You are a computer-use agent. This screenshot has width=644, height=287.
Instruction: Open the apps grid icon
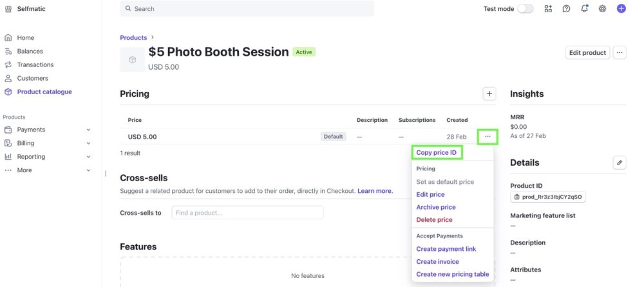548,8
